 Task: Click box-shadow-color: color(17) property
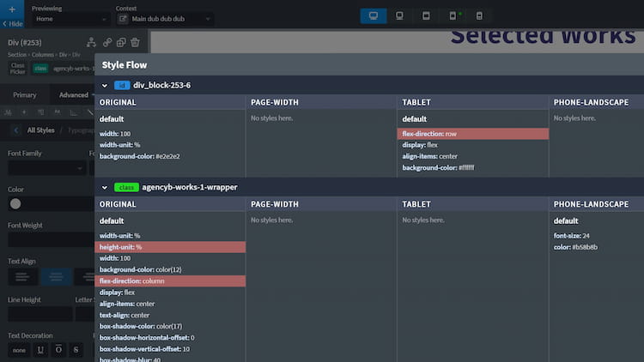point(141,326)
